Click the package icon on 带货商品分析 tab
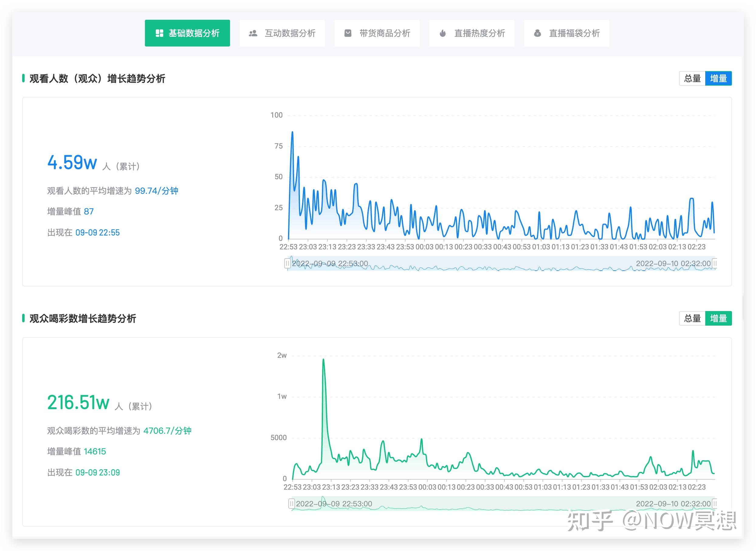Viewport: 756px width, 551px height. coord(348,33)
